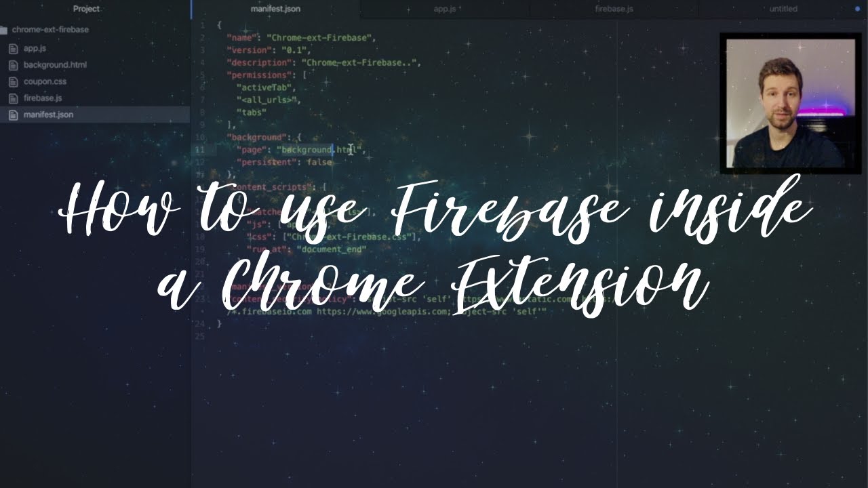The image size is (868, 488).
Task: Click the modified dot on the untitled tab
Action: click(x=856, y=9)
